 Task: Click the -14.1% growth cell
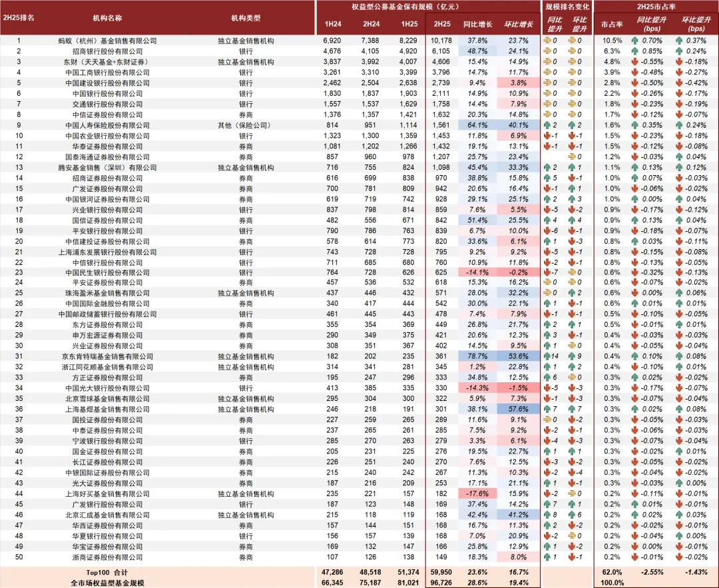tap(477, 272)
